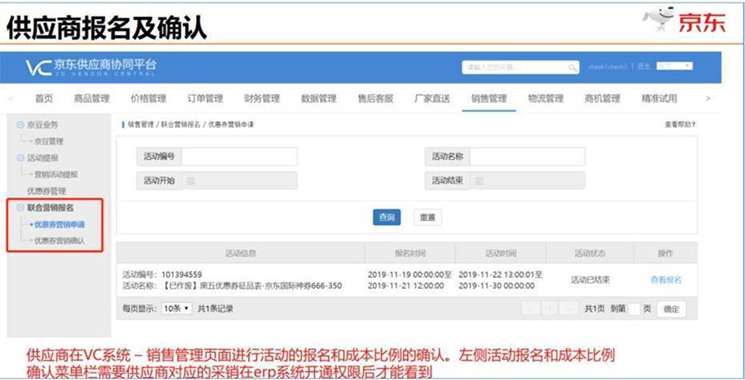Click the 活动已结束 status cell

point(590,280)
